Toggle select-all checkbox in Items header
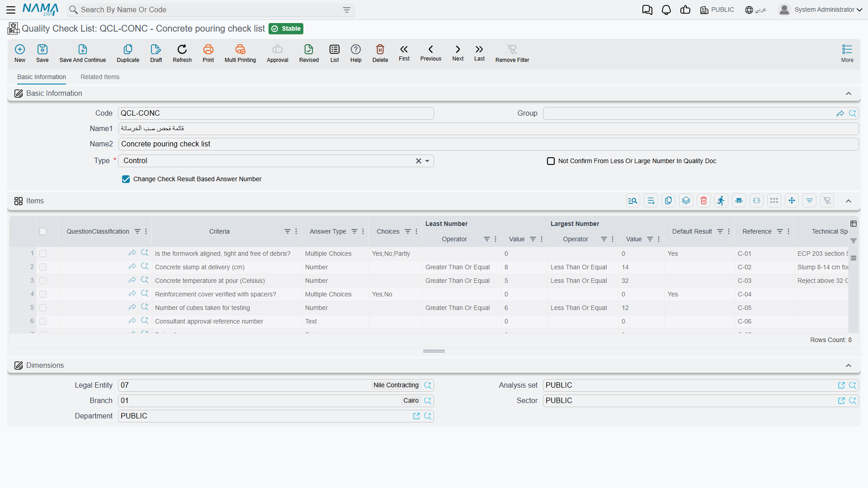Image resolution: width=868 pixels, height=488 pixels. tap(43, 232)
